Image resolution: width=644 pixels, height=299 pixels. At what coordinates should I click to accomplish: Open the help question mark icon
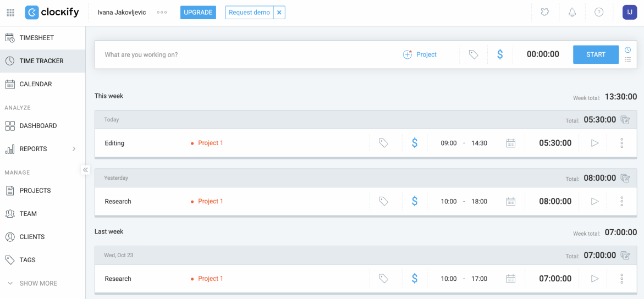tap(599, 13)
